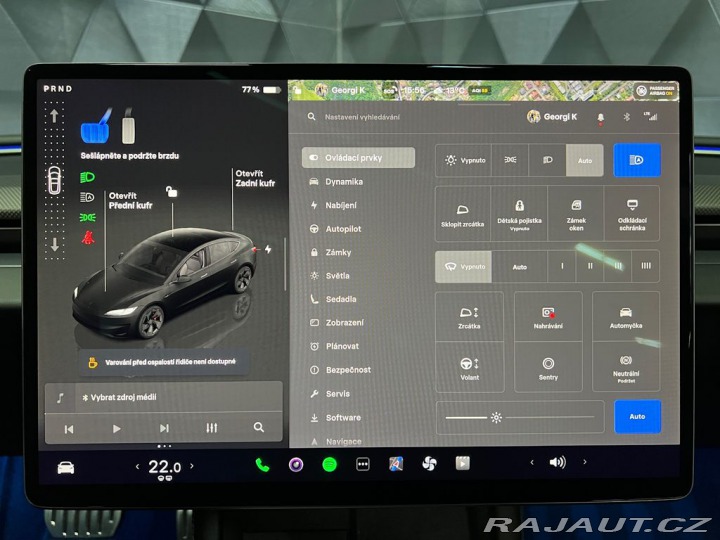Open the Automyčka car wash tile
Image resolution: width=720 pixels, height=540 pixels.
[626, 316]
